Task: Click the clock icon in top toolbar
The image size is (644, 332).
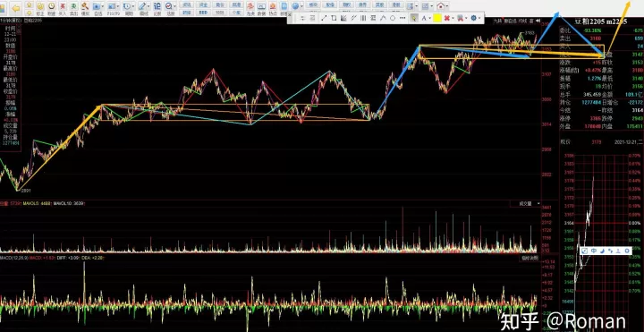Action: click(51, 6)
